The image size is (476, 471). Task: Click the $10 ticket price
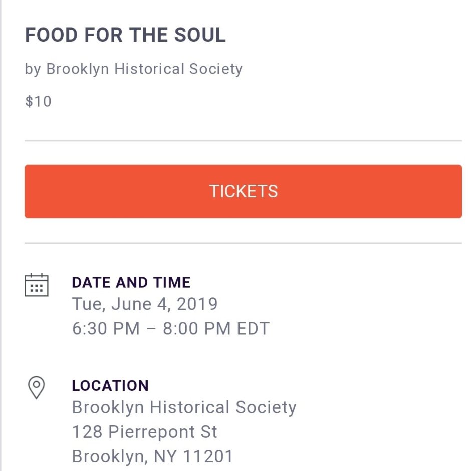coord(38,102)
